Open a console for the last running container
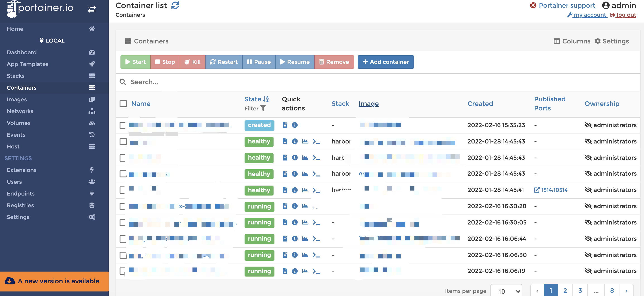This screenshot has width=644, height=296. point(316,271)
